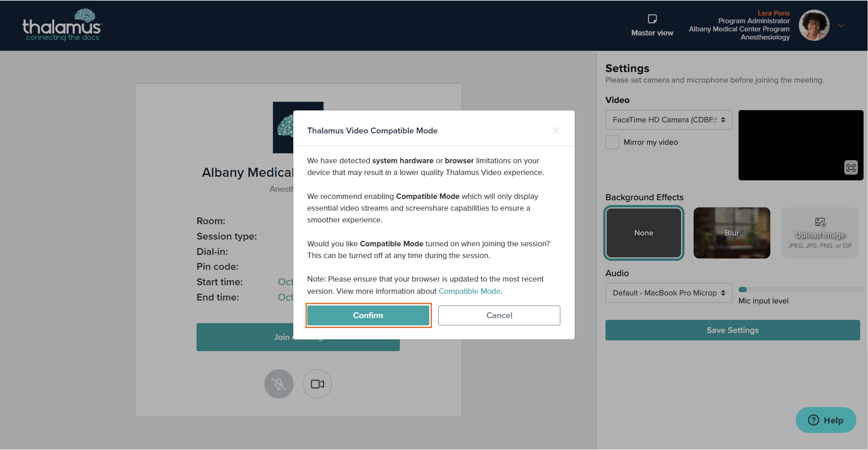The image size is (868, 450).
Task: Select the None background effect
Action: 644,233
